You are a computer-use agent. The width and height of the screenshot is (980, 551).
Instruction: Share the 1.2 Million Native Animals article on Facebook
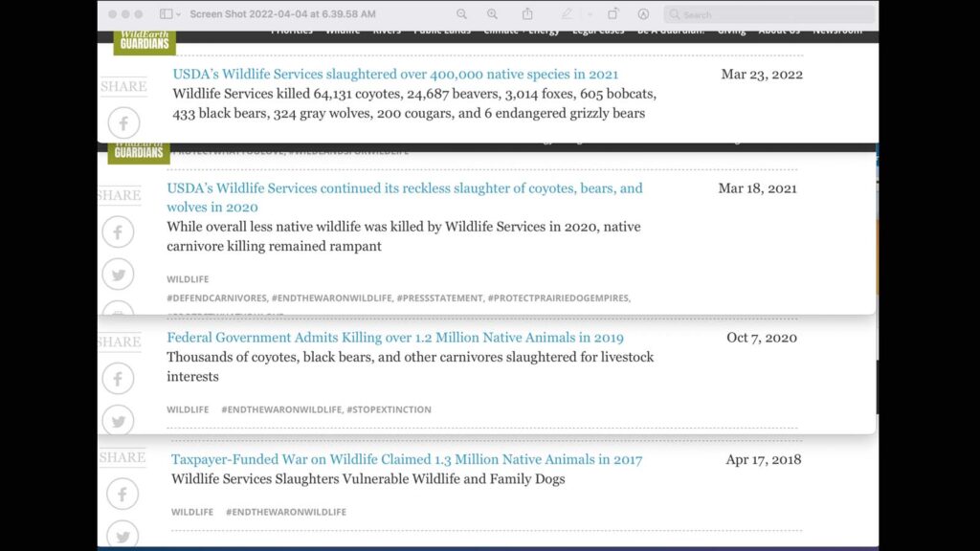[x=118, y=379]
